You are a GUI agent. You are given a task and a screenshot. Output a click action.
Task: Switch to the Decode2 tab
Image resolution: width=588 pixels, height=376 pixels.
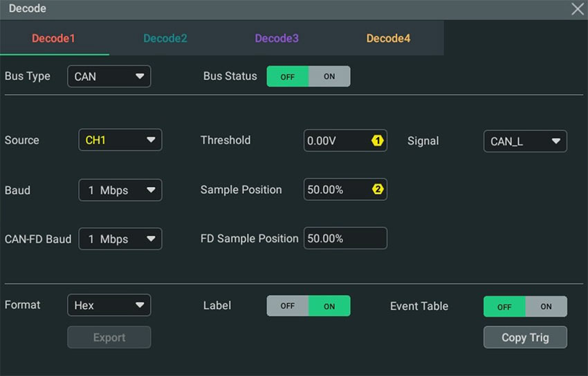pos(165,38)
